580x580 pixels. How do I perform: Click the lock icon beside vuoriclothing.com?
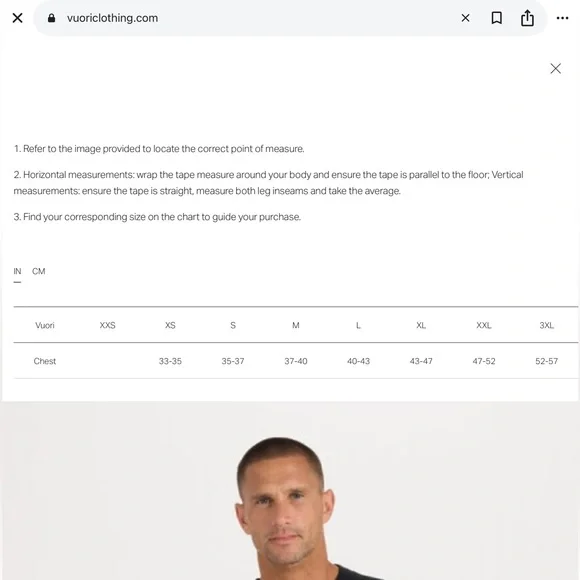tap(51, 18)
